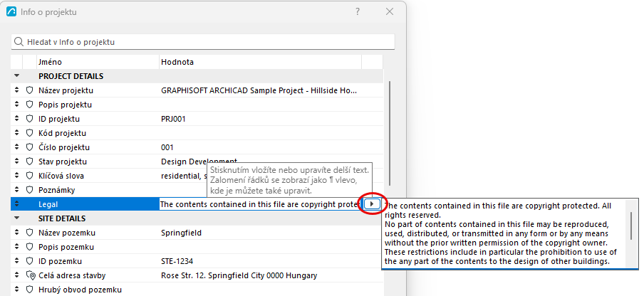Click the project list vertical scrollbar

point(390,133)
